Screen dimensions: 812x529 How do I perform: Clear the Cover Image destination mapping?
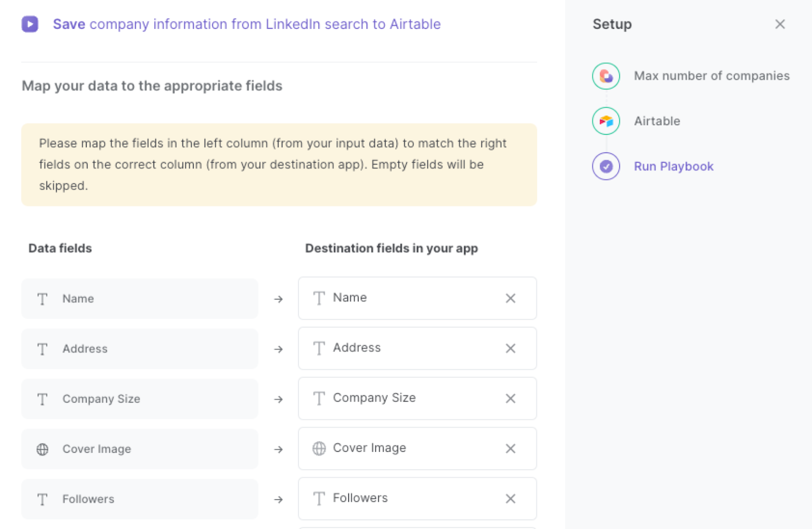511,448
